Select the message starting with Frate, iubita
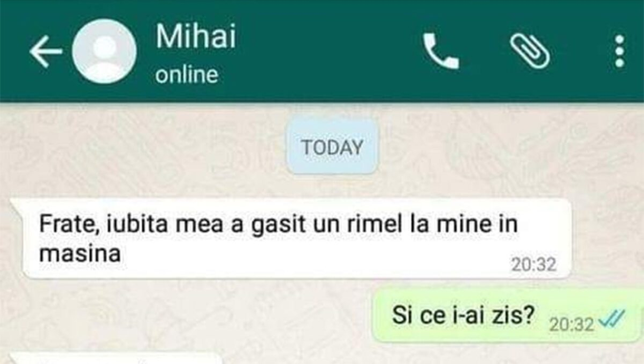The image size is (644, 364). click(295, 239)
